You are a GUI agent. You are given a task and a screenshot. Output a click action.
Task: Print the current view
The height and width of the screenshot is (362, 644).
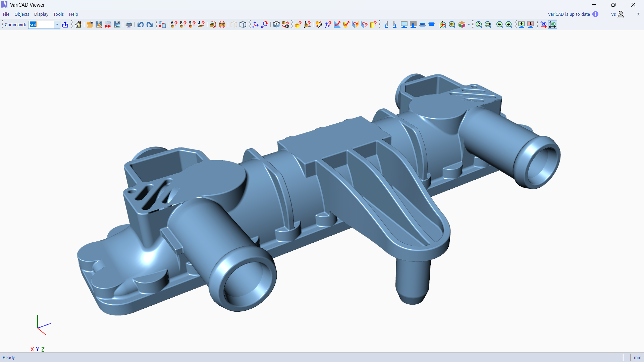tap(129, 24)
